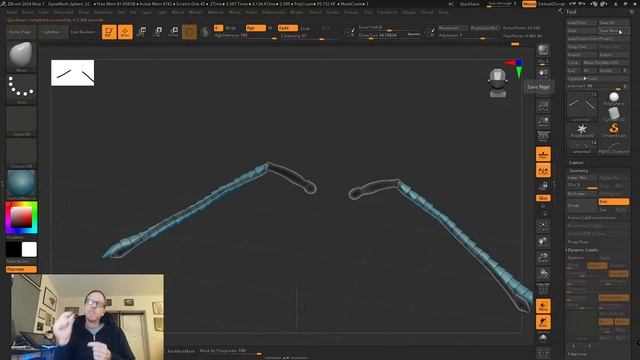
Task: Click the lock icon in right shelf
Action: click(x=543, y=186)
